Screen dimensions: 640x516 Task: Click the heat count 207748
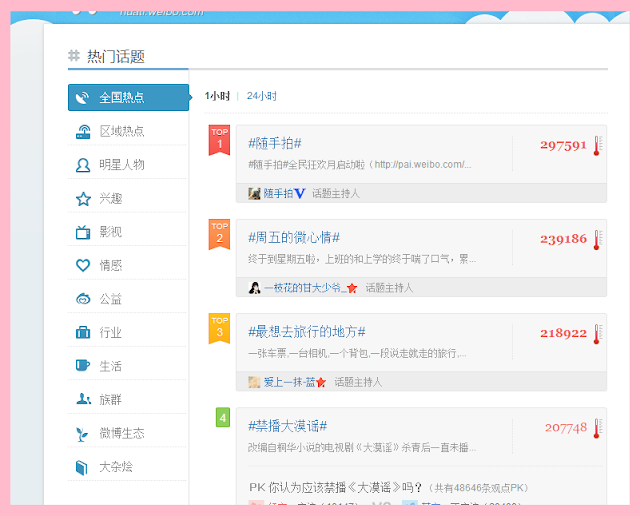click(566, 428)
